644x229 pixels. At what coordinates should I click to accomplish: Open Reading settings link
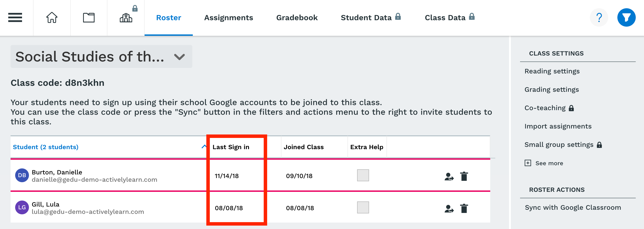552,71
